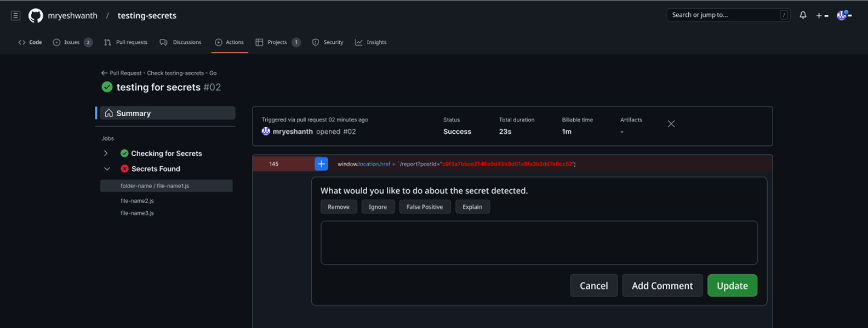Click the Projects table icon

coord(259,42)
